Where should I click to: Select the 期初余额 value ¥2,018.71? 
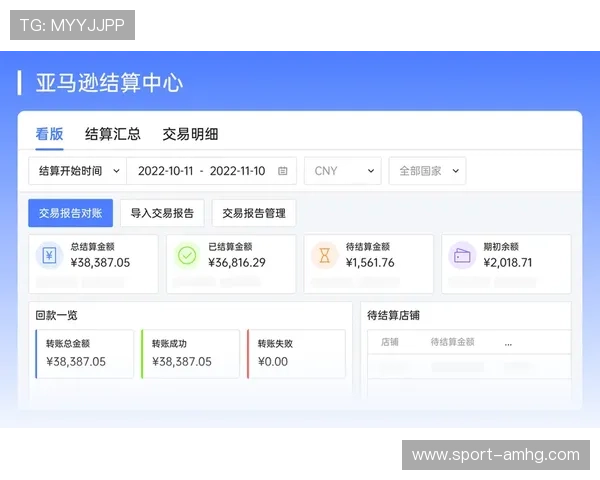(508, 263)
